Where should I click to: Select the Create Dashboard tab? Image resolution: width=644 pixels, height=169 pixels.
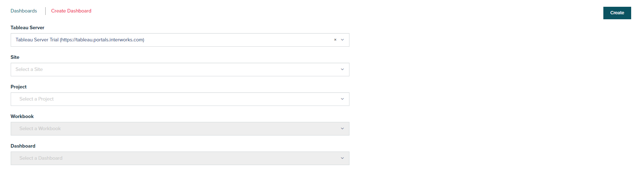click(71, 11)
